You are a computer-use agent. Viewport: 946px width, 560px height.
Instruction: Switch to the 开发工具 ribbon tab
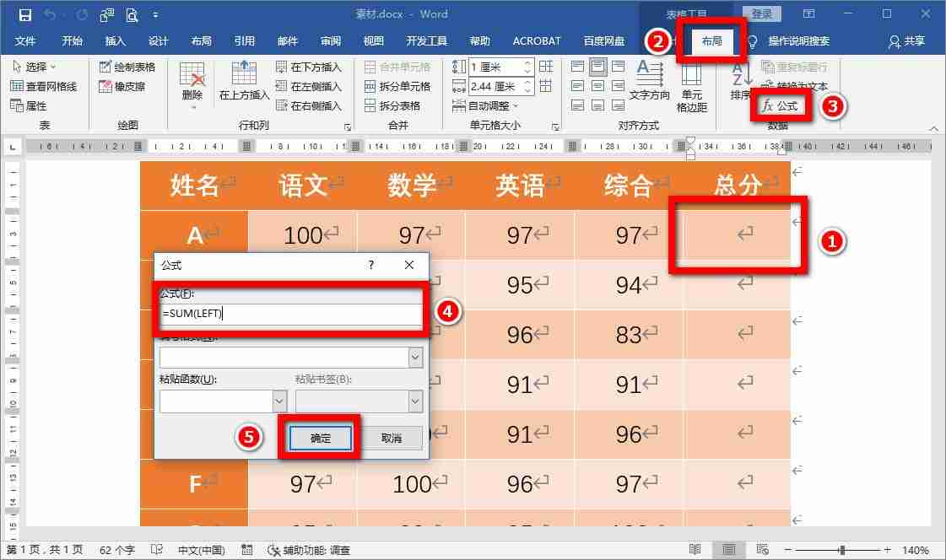pos(427,40)
